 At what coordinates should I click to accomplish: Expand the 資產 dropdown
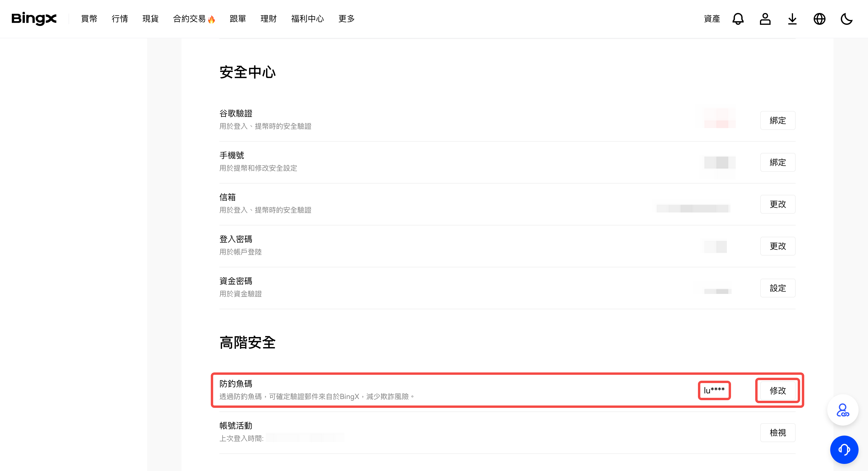pyautogui.click(x=712, y=19)
